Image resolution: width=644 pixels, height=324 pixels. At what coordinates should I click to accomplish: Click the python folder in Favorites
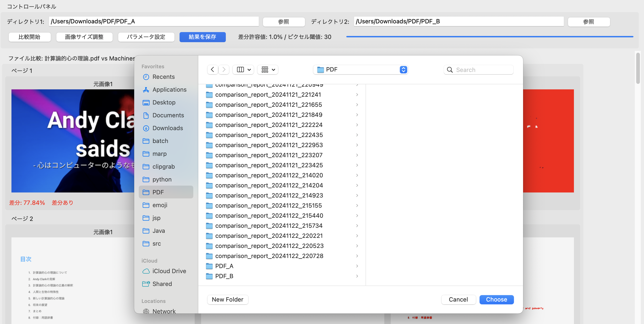162,179
